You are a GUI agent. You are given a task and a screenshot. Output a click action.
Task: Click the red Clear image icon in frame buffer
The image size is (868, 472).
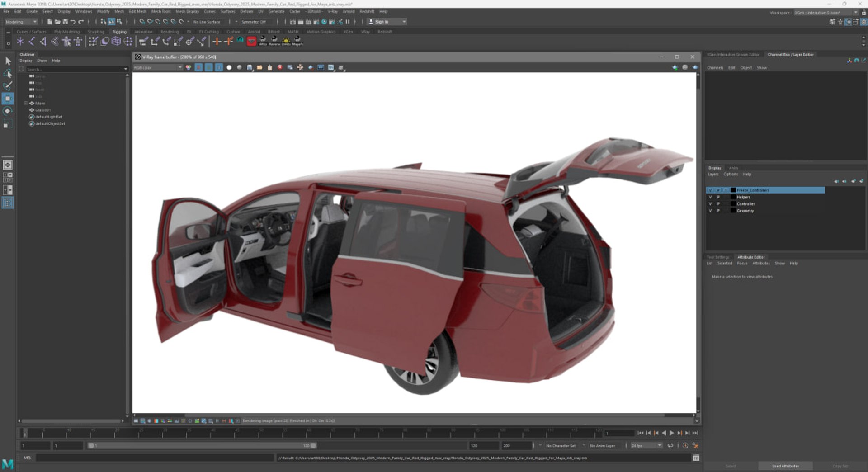[280, 67]
